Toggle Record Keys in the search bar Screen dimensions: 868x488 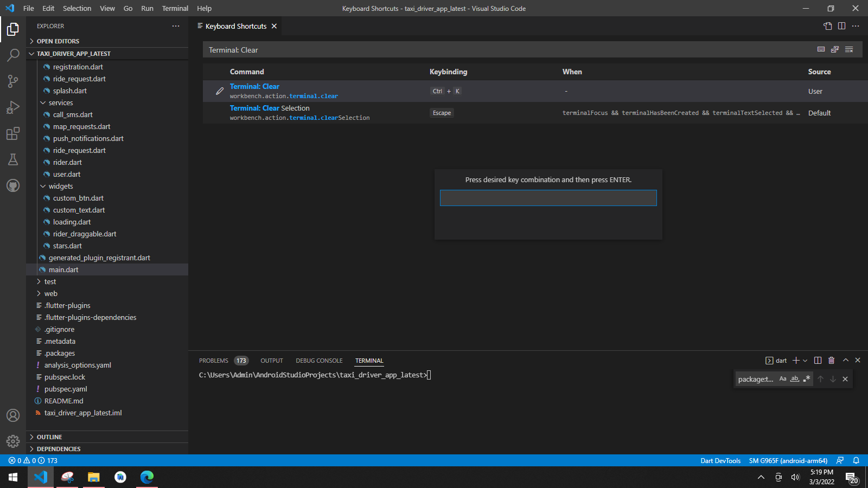(x=821, y=49)
